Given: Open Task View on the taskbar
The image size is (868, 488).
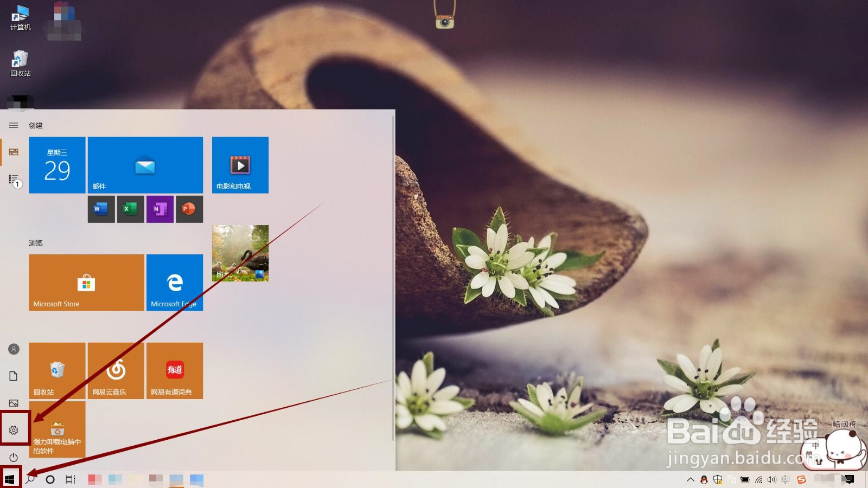Looking at the screenshot, I should 71,479.
